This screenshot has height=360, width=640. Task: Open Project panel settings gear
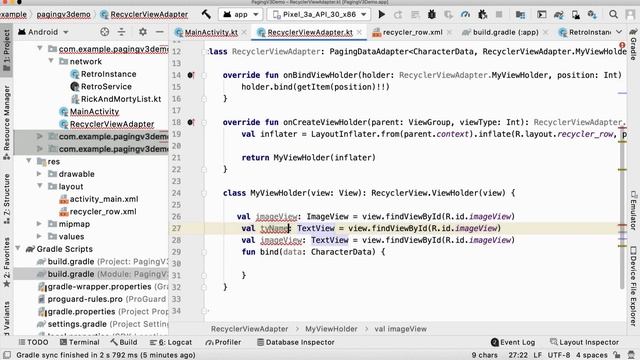142,32
